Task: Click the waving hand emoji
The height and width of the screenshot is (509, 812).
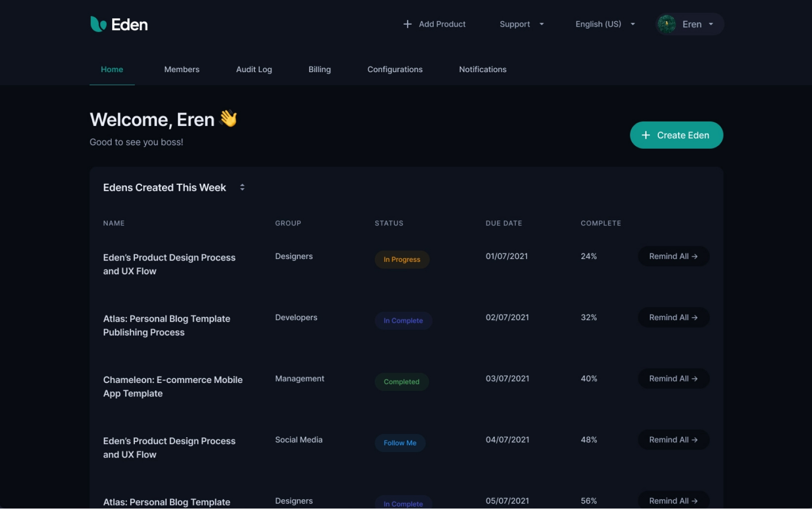Action: tap(228, 119)
